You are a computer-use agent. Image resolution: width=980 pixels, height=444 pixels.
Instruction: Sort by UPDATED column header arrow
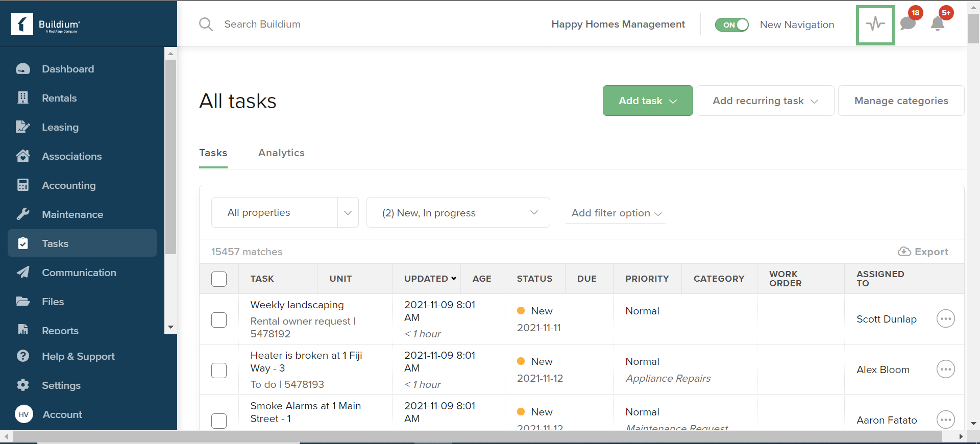(x=454, y=279)
